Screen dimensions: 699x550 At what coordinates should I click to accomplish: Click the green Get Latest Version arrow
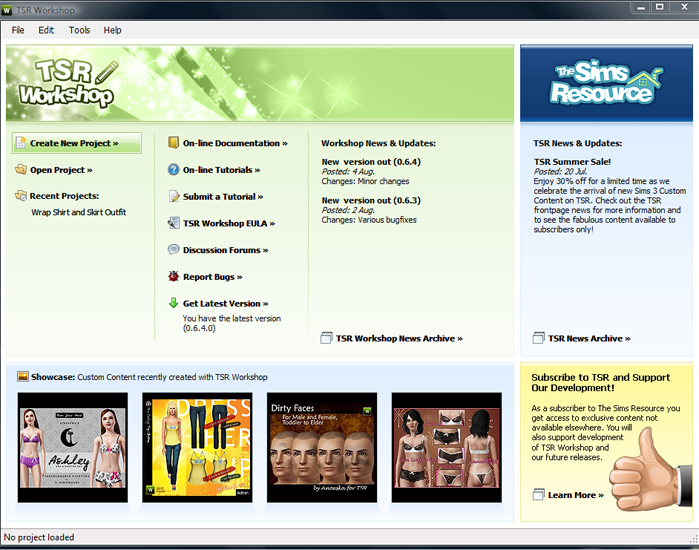(174, 303)
